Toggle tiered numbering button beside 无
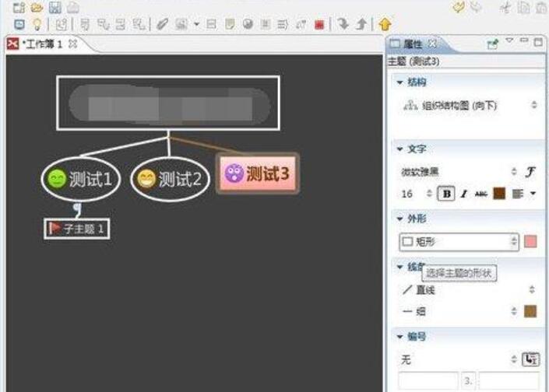Image resolution: width=549 pixels, height=392 pixels. 530,359
